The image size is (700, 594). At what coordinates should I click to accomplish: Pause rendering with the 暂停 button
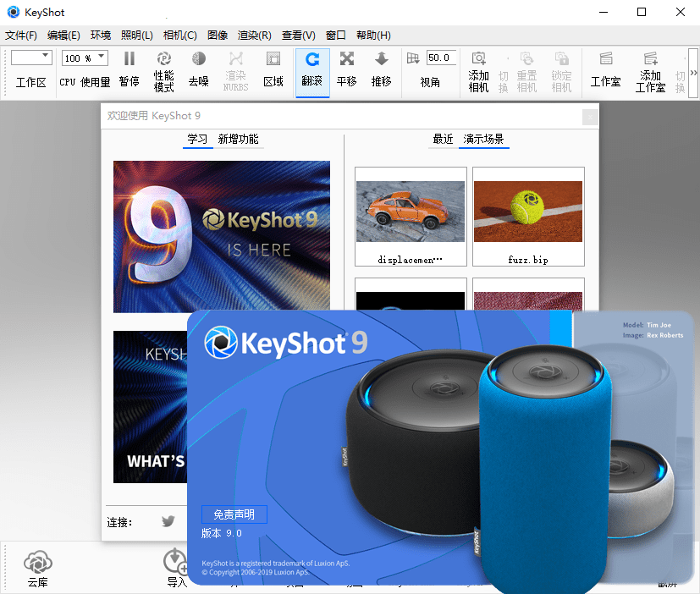[x=129, y=70]
